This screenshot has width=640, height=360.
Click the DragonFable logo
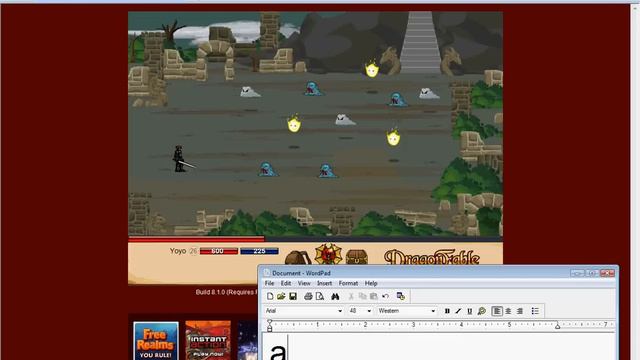pos(431,257)
